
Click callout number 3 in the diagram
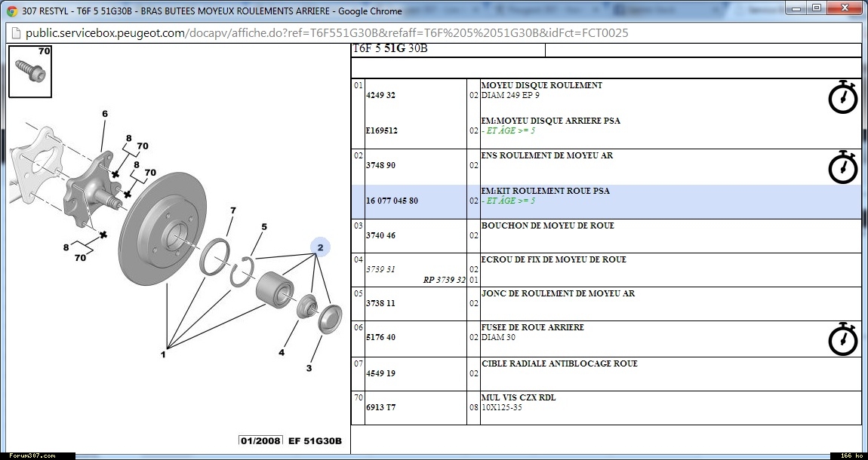pos(309,368)
